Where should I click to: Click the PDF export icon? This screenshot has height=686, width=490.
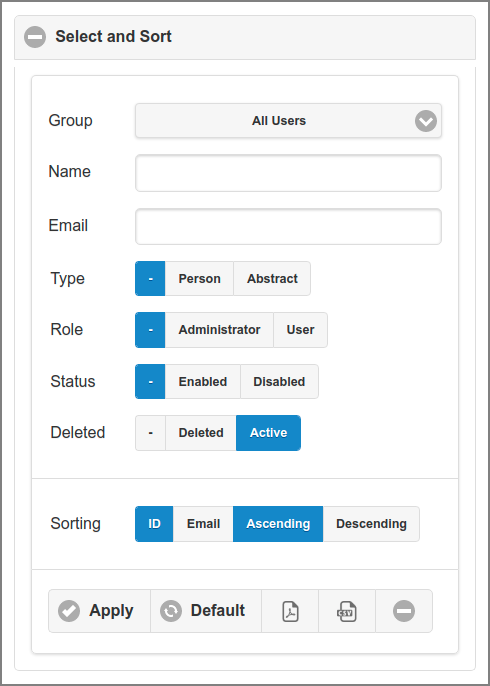[290, 611]
